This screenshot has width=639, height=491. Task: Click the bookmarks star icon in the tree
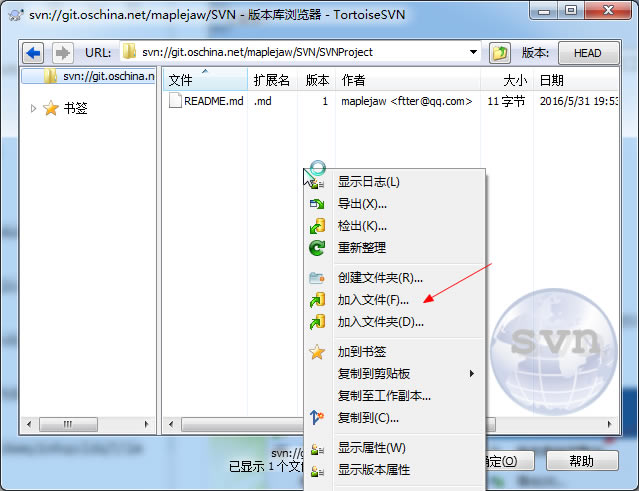51,108
